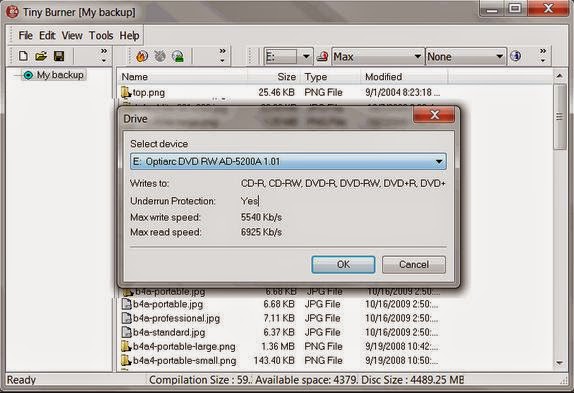Open the None dropdown in toolbar

pos(499,57)
